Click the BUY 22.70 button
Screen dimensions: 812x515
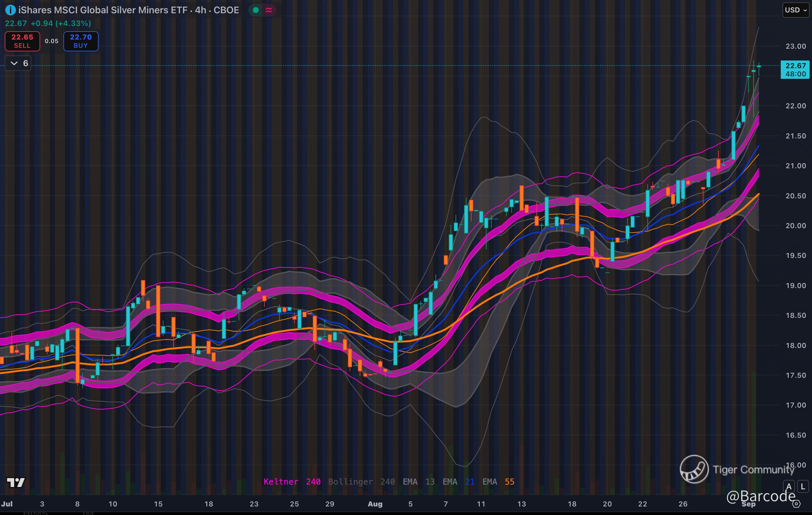point(81,41)
